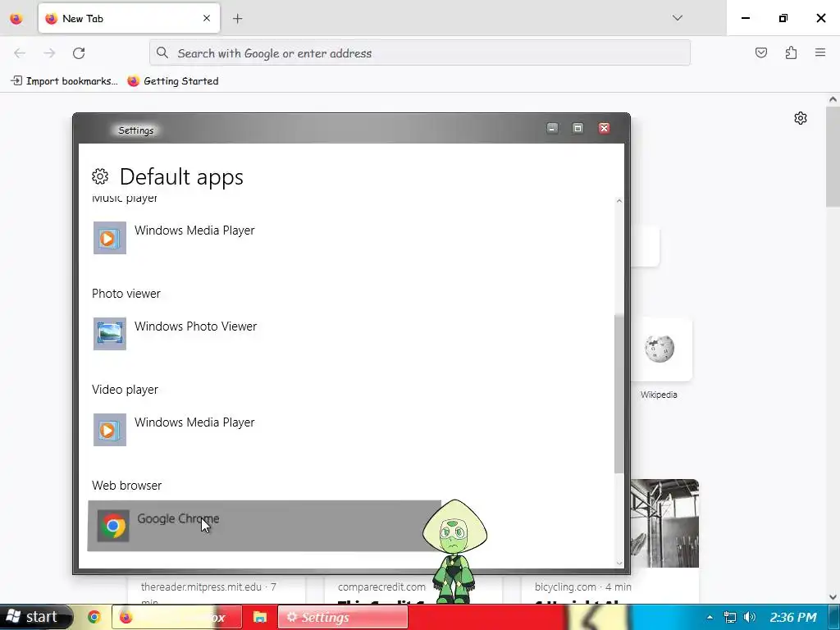Launch Chrome from the taskbar
The height and width of the screenshot is (630, 840).
(94, 617)
